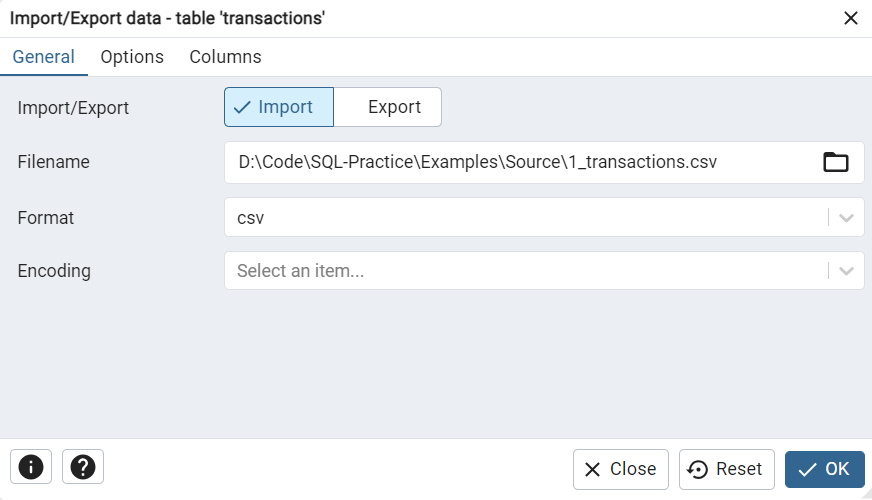The image size is (872, 500).
Task: Expand the Encoding dropdown arrow
Action: click(846, 271)
